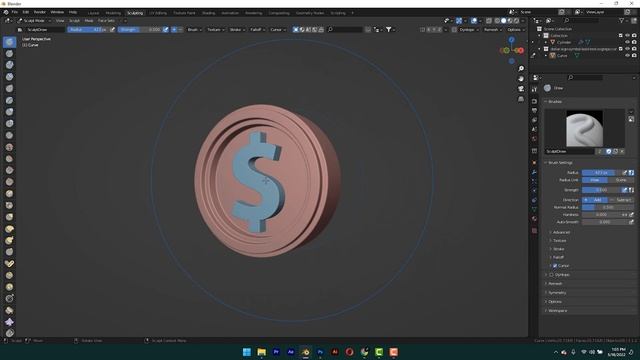Open the Sculpt Mode selector dropdown

click(34, 20)
